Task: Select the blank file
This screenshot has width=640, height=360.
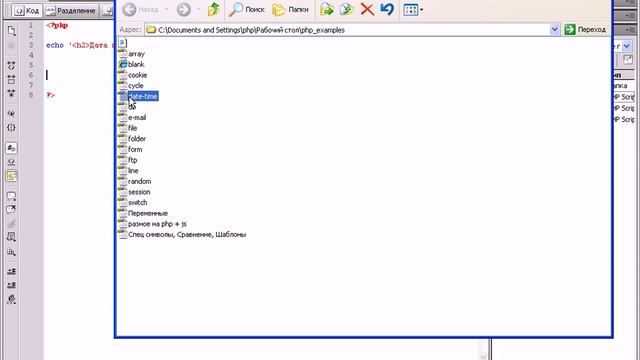Action: point(131,64)
